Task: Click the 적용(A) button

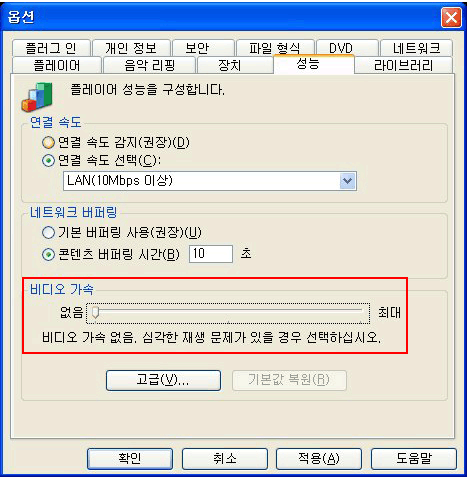Action: [x=319, y=459]
